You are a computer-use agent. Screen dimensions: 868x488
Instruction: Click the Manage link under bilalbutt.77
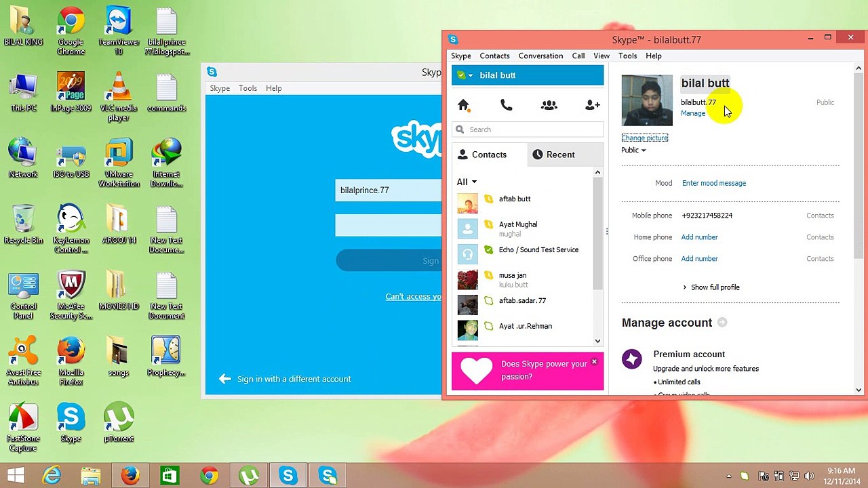click(x=693, y=113)
